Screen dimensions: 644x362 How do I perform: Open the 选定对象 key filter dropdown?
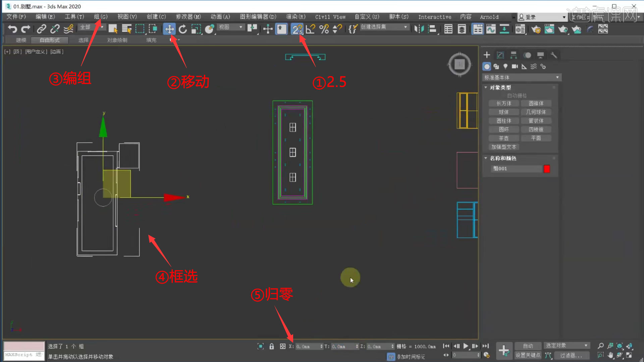pyautogui.click(x=567, y=345)
